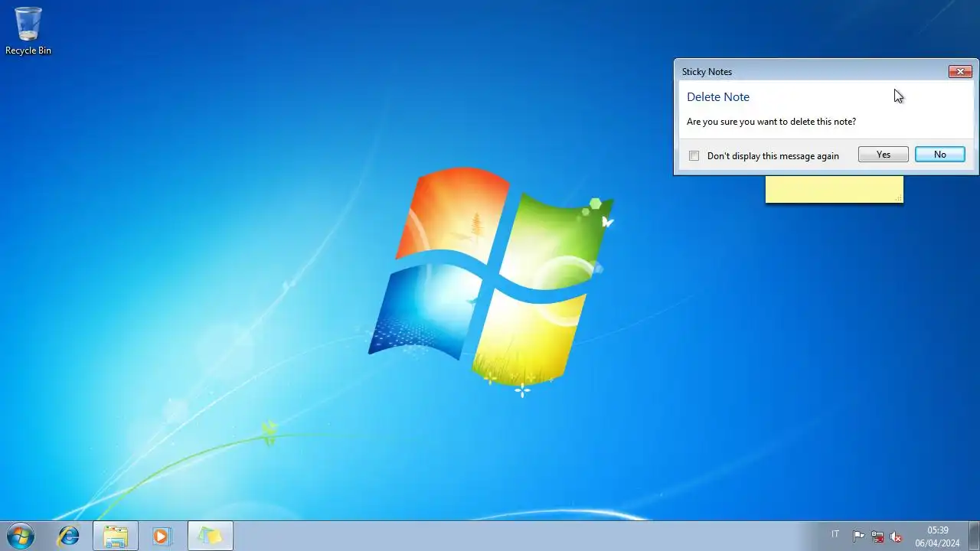Select the Sticky Notes taskbar button

(x=211, y=536)
